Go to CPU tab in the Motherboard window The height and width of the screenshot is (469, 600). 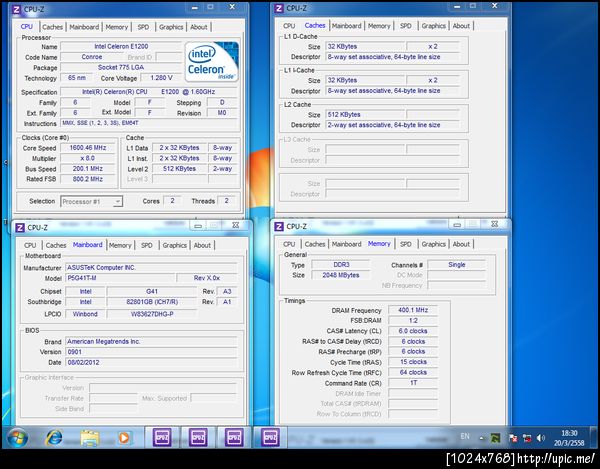(x=30, y=245)
